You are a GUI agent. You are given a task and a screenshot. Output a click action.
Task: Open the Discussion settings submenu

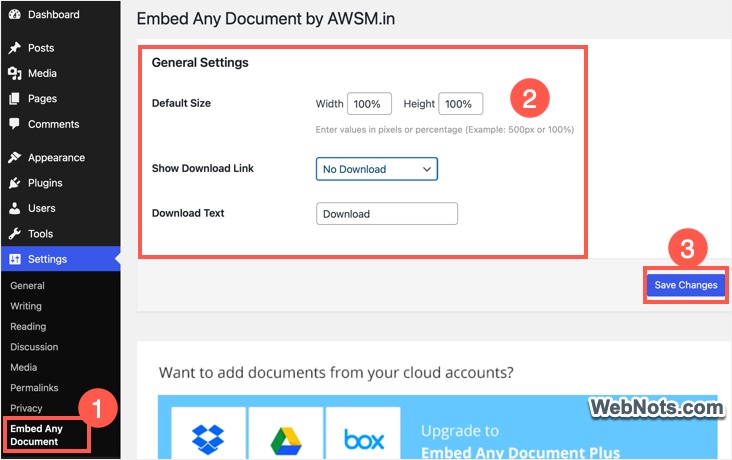pyautogui.click(x=34, y=347)
